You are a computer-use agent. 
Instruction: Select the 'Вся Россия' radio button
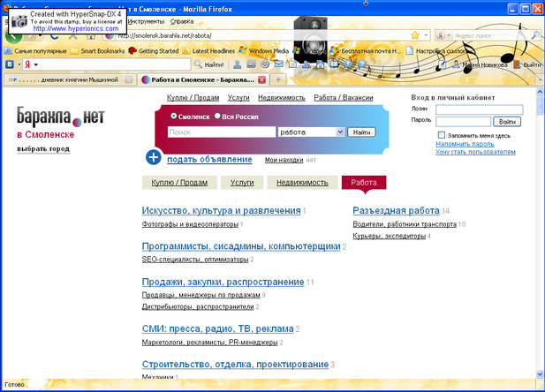click(x=217, y=116)
